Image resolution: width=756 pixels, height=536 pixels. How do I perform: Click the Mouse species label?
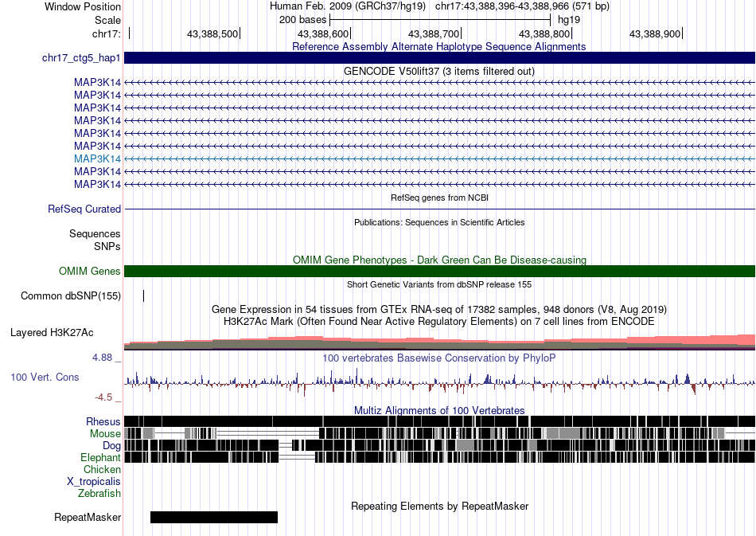(105, 434)
